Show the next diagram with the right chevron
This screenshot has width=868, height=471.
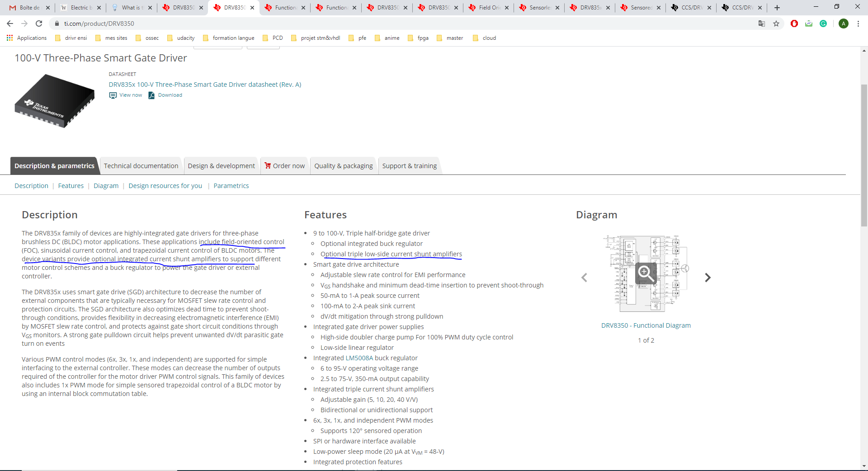(x=708, y=278)
